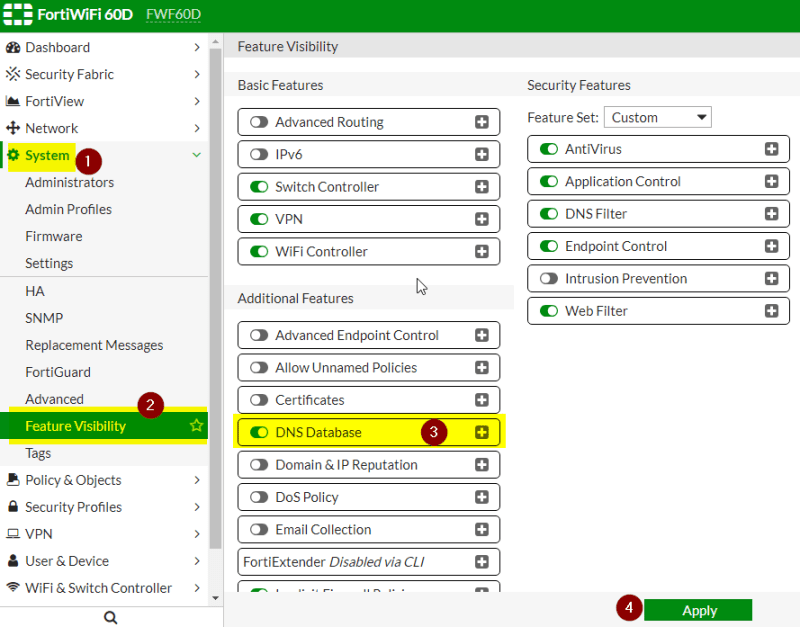Open the Admin Profiles submenu item

68,209
